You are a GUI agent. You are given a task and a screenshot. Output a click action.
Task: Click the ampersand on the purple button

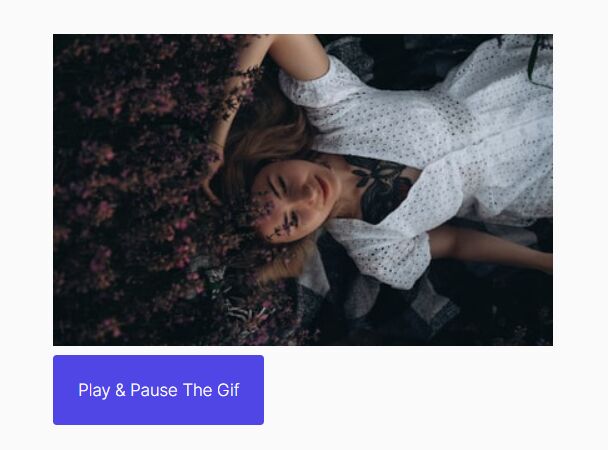point(120,390)
